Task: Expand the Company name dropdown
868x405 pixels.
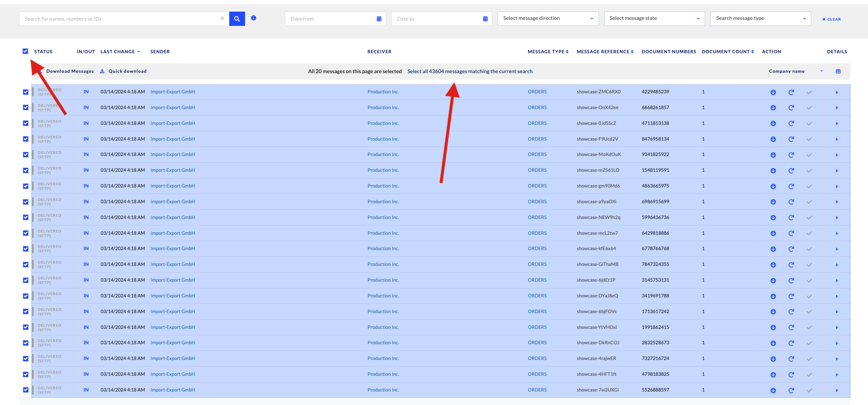Action: 796,71
